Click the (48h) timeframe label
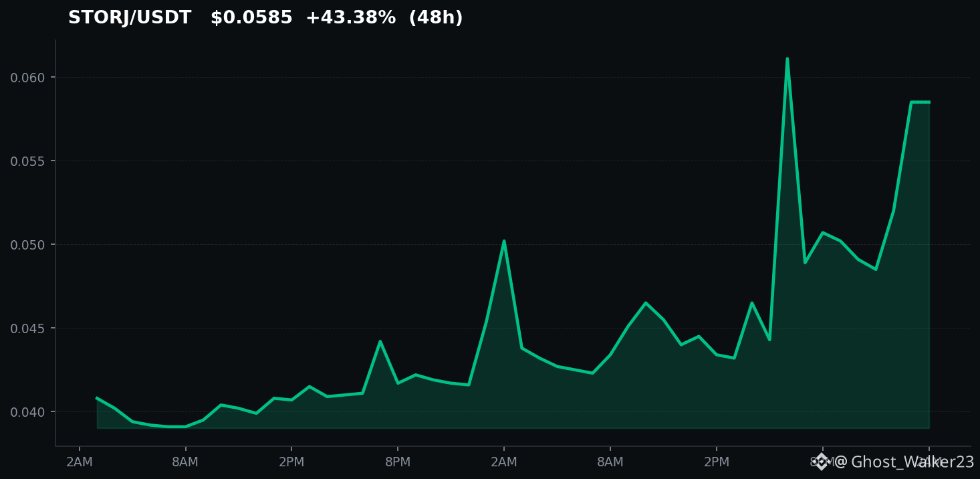The width and height of the screenshot is (980, 479). (436, 18)
